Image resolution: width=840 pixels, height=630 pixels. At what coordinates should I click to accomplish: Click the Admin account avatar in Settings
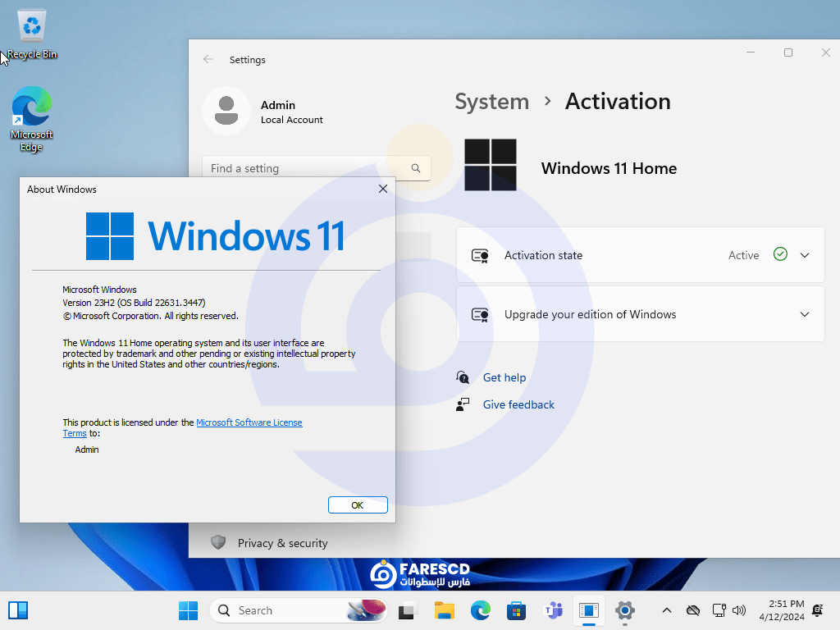(226, 111)
